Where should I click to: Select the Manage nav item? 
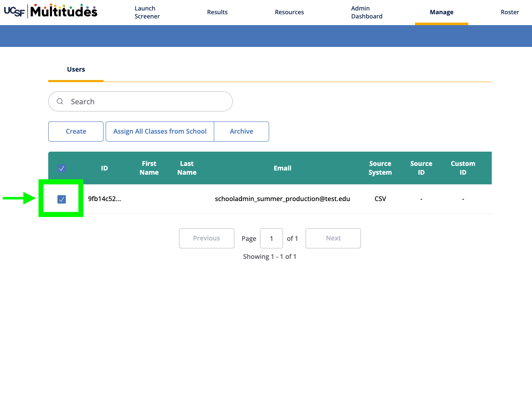441,12
